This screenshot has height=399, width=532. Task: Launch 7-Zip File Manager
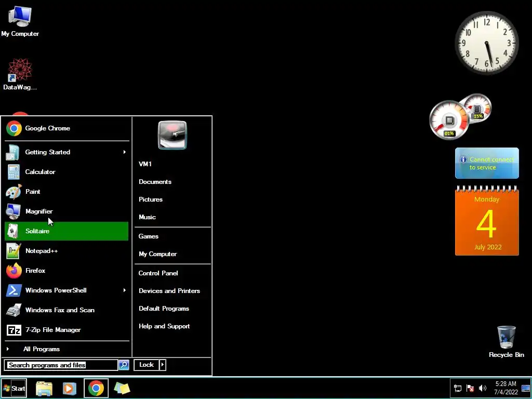(66, 330)
